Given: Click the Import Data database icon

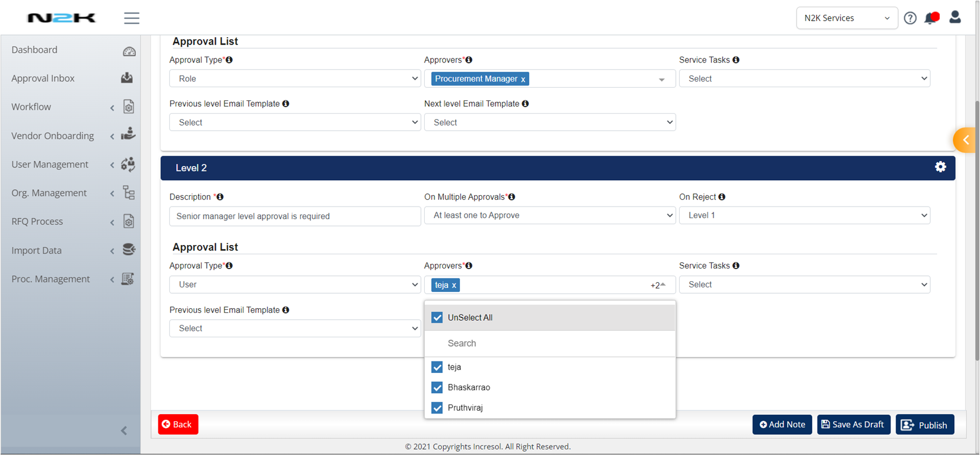Looking at the screenshot, I should pos(129,250).
